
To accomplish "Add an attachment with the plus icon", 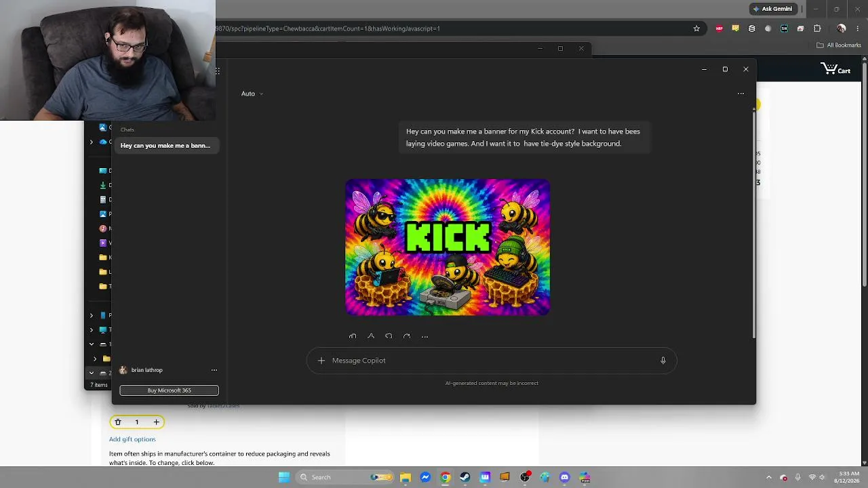I will pyautogui.click(x=321, y=361).
